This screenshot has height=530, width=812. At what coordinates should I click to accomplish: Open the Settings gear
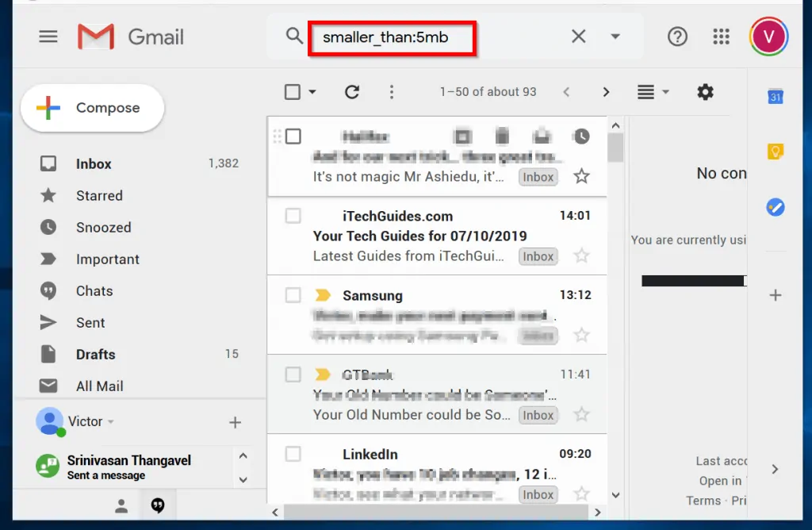tap(705, 92)
